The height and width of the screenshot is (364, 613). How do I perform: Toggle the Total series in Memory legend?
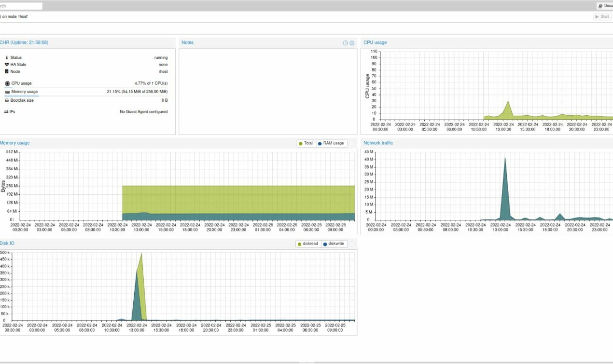(306, 143)
